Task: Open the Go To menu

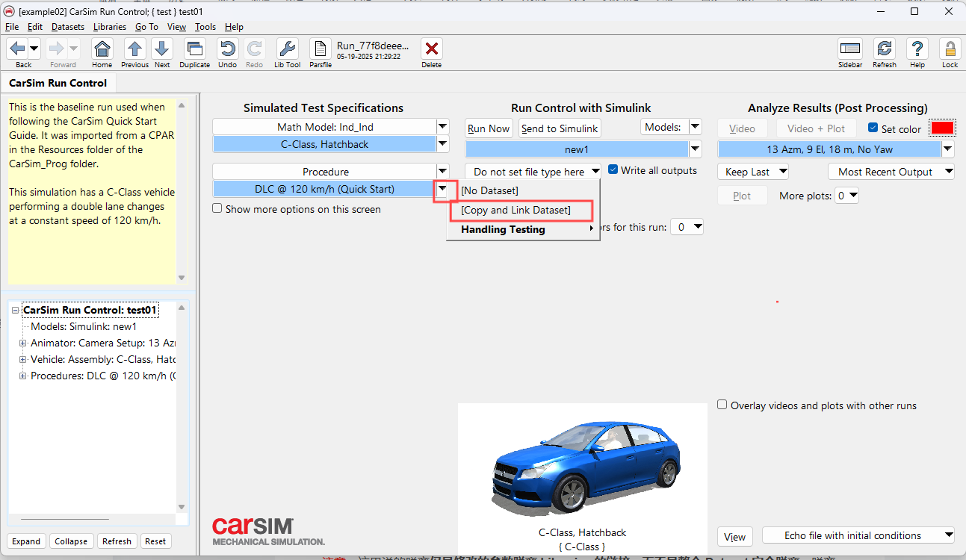Action: [x=146, y=27]
